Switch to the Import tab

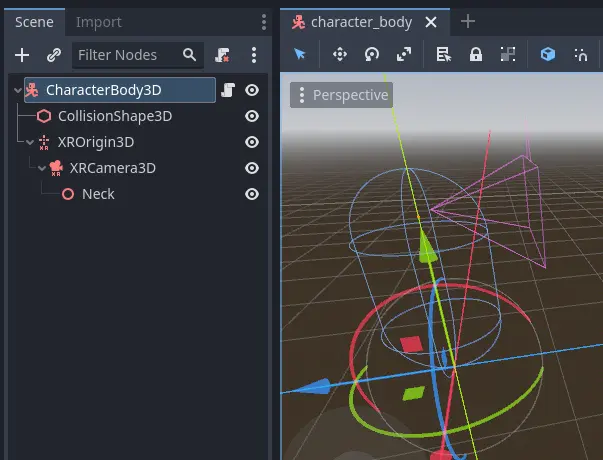pyautogui.click(x=99, y=22)
